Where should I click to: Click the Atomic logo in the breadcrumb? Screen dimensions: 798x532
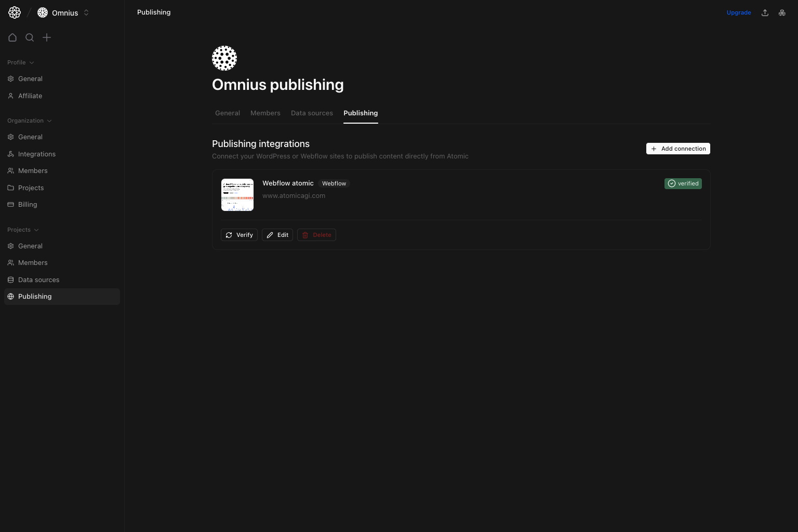(x=14, y=12)
